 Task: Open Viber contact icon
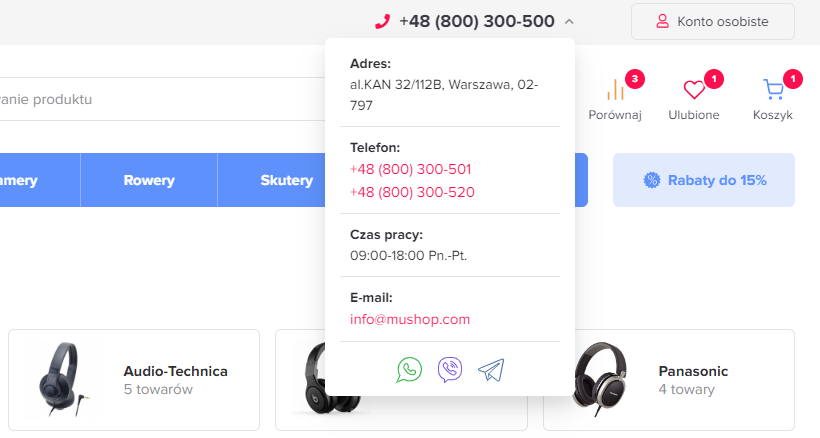click(450, 370)
